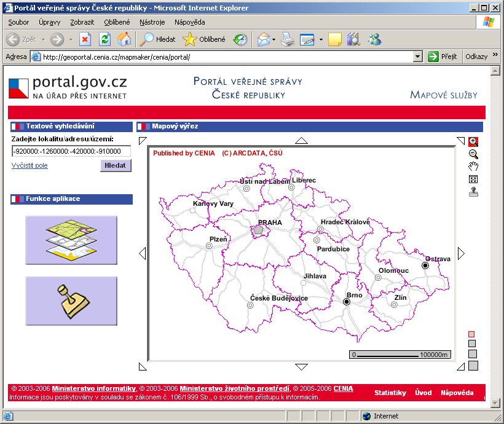Click the vertical scrollbar up arrow
504x424 pixels.
point(495,71)
